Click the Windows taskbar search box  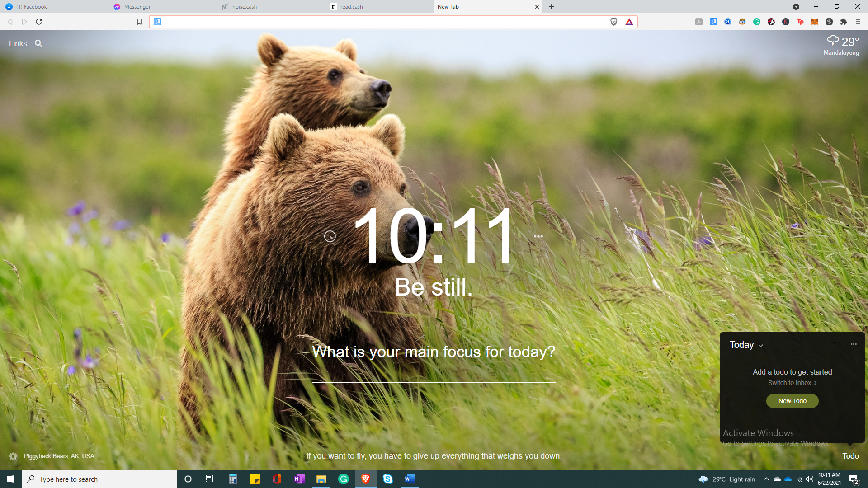(99, 479)
